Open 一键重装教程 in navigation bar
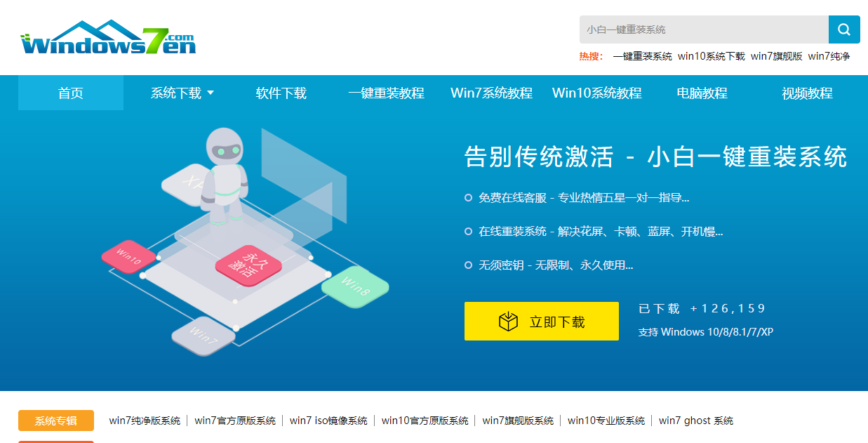This screenshot has height=443, width=868. [387, 93]
